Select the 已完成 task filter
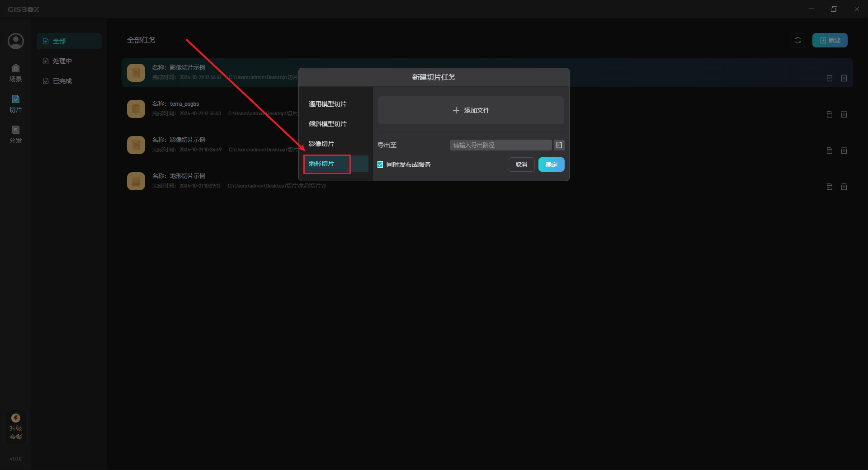The width and height of the screenshot is (868, 470). 69,81
